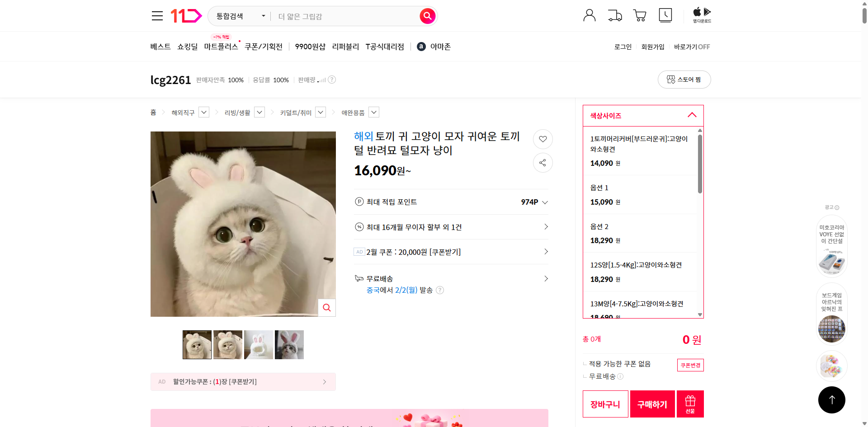This screenshot has width=868, height=427.
Task: Toggle 스토어 찜 store favorite
Action: pos(684,79)
